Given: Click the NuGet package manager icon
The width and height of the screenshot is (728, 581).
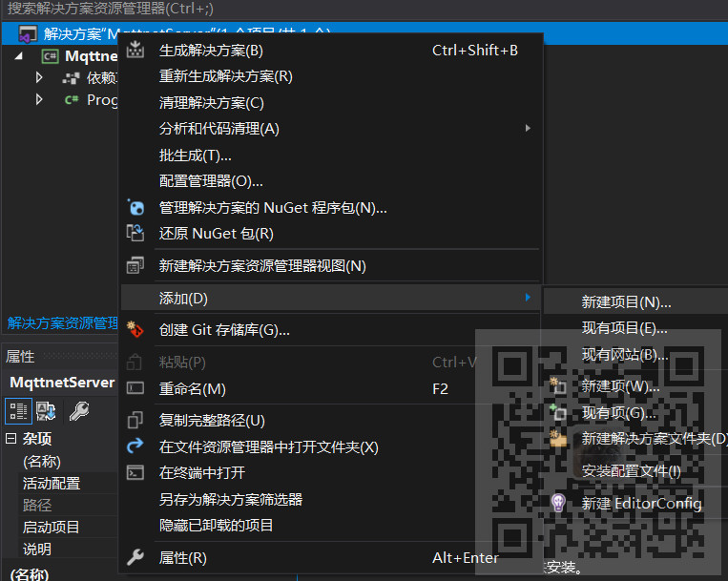Looking at the screenshot, I should click(x=135, y=207).
